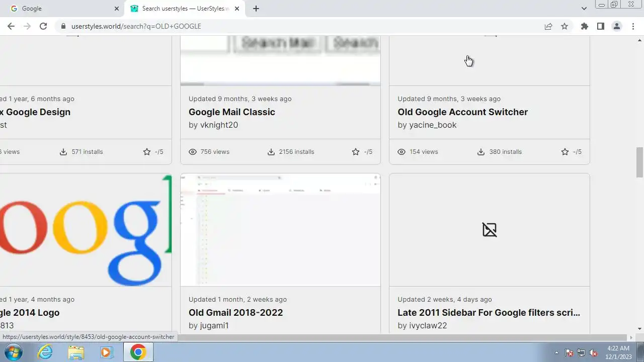The image size is (644, 362).
Task: Switch to the Google tab
Action: click(63, 9)
